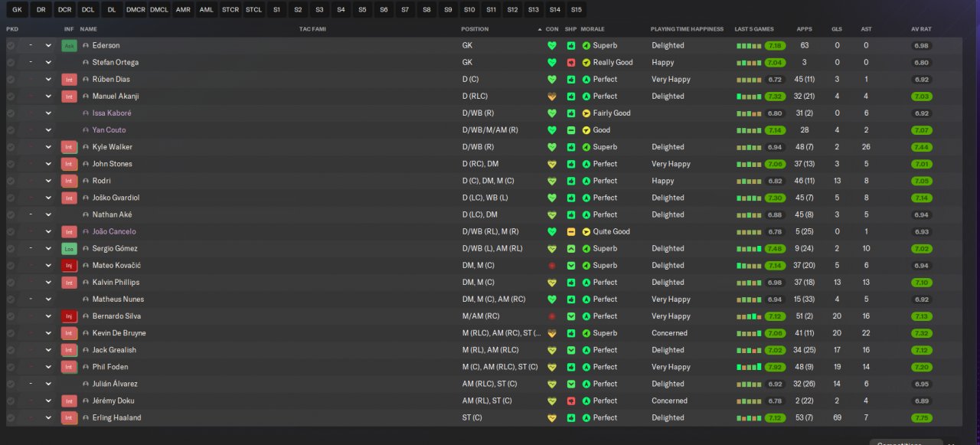Open Erling Haaland's player profile
This screenshot has height=445, width=980.
pyautogui.click(x=116, y=417)
